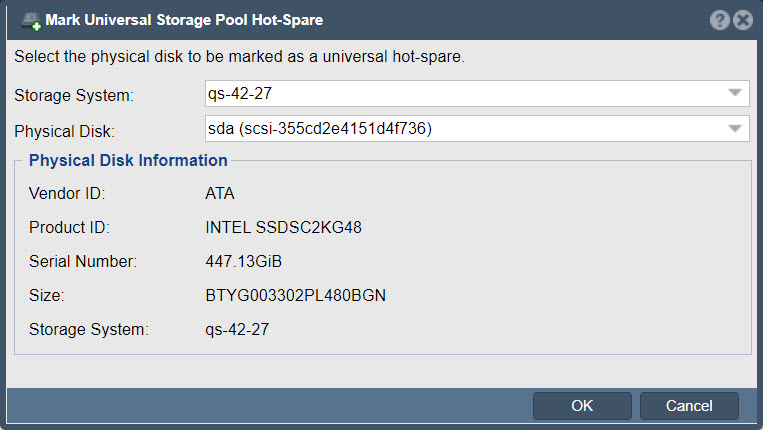The image size is (763, 430).
Task: Click the Product ID value INTEL SSDSC2KG48
Action: coord(283,227)
